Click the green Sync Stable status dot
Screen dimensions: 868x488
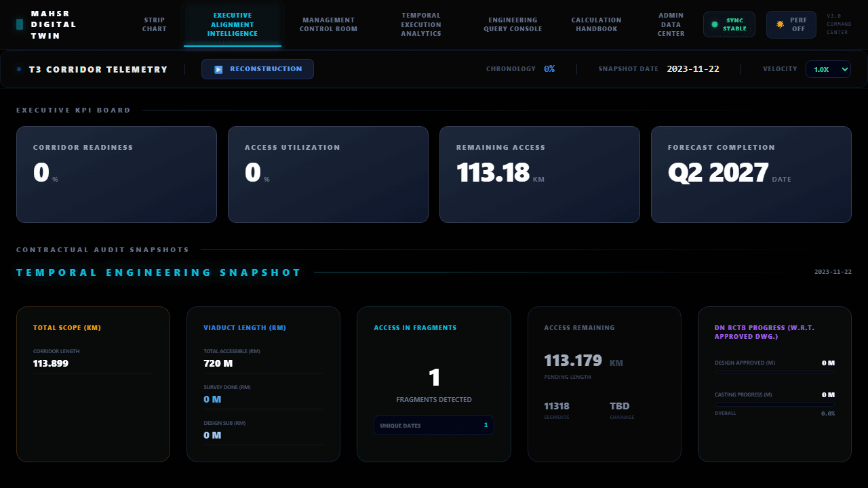pyautogui.click(x=714, y=24)
